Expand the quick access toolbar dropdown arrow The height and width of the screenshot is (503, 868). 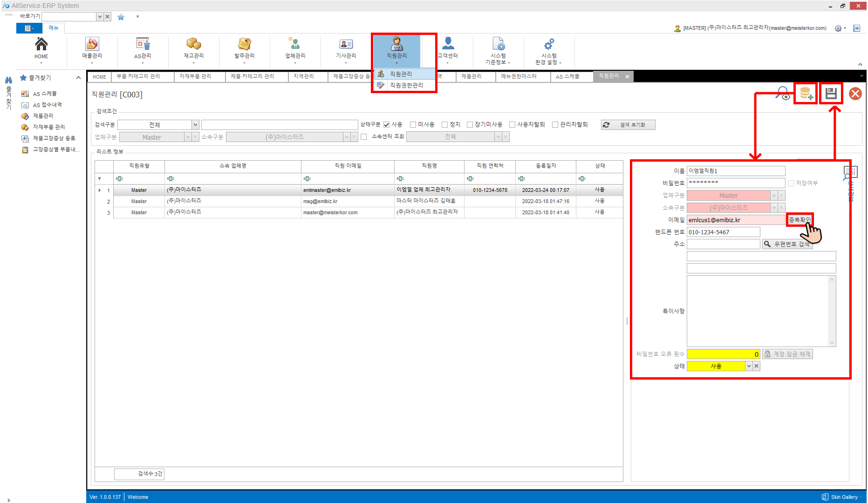137,17
